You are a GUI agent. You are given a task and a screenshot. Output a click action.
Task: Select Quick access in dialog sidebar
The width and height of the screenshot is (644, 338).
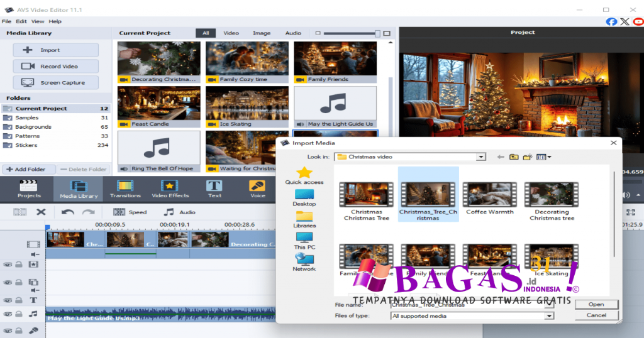coord(304,175)
